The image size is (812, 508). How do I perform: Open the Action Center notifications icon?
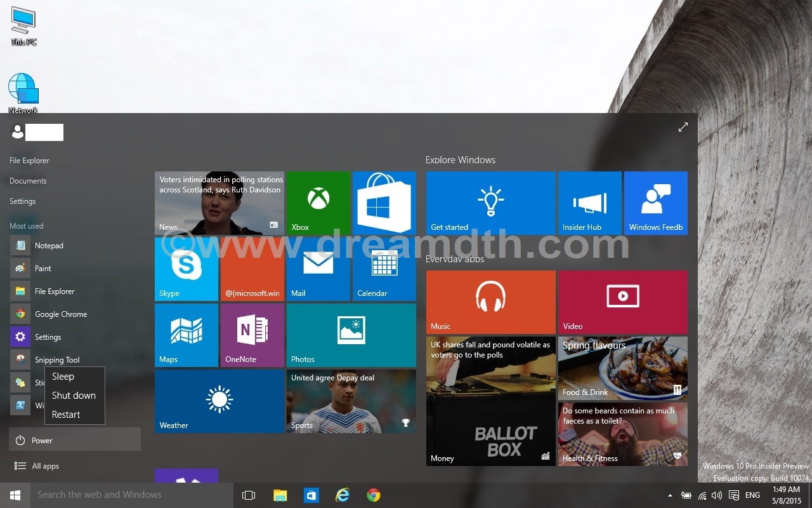734,495
